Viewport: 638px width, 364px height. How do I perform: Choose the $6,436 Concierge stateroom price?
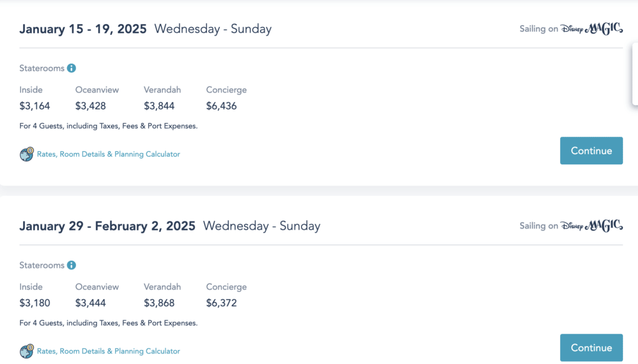[x=221, y=106]
